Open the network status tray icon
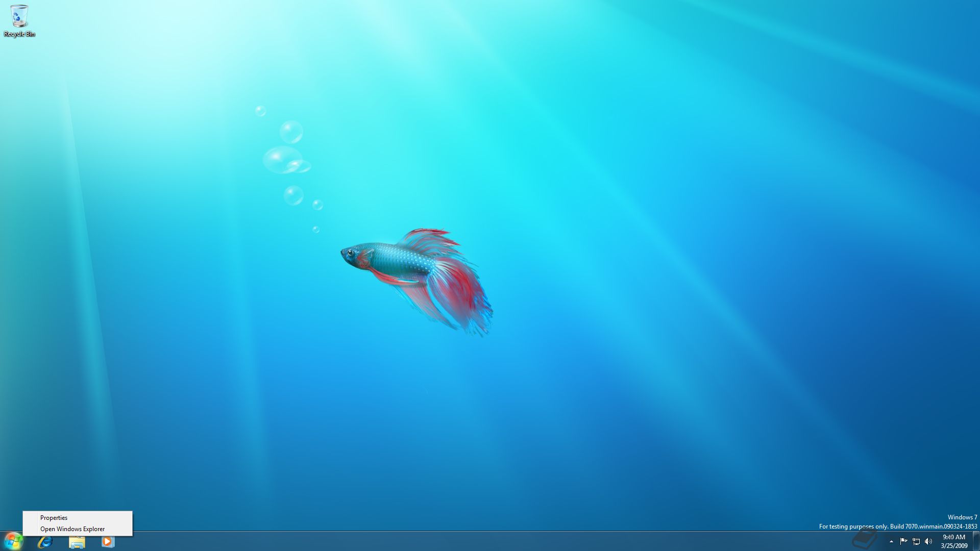This screenshot has height=551, width=980. click(916, 541)
